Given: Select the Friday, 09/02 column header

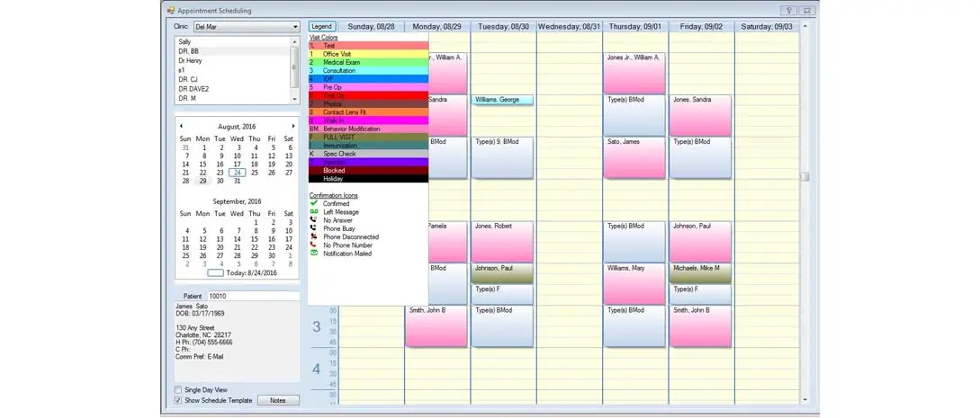Looking at the screenshot, I should (702, 27).
